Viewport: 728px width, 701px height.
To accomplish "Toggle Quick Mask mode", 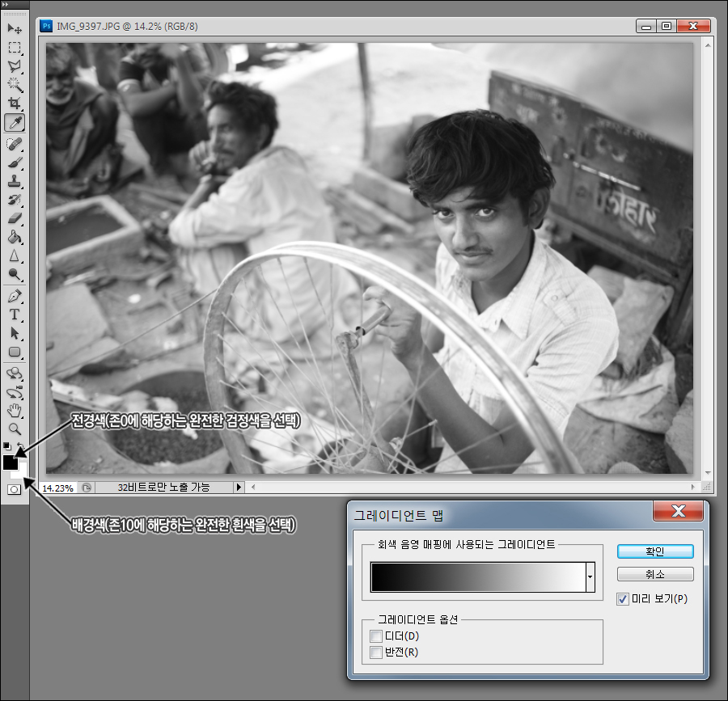I will pyautogui.click(x=15, y=489).
